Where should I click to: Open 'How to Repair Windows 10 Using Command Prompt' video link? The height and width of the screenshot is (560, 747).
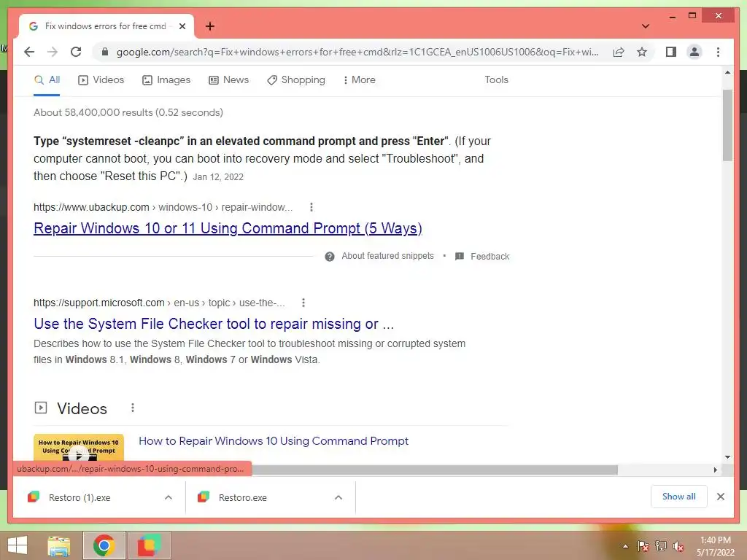[x=274, y=441]
